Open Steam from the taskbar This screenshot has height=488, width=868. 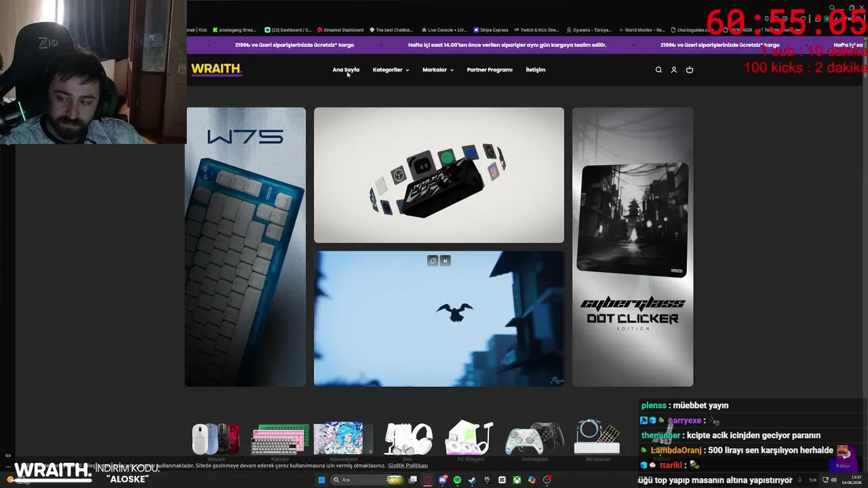coord(472,480)
